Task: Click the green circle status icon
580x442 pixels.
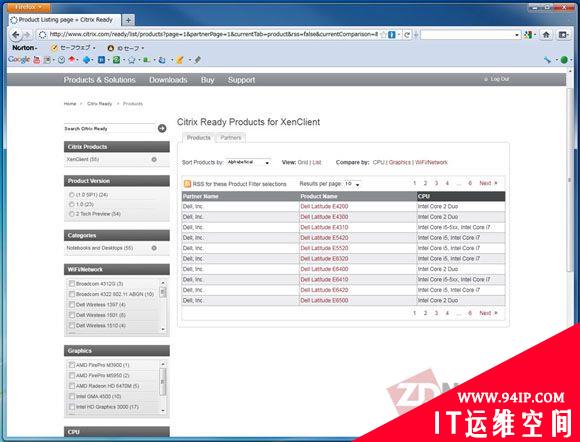Action: 564,60
